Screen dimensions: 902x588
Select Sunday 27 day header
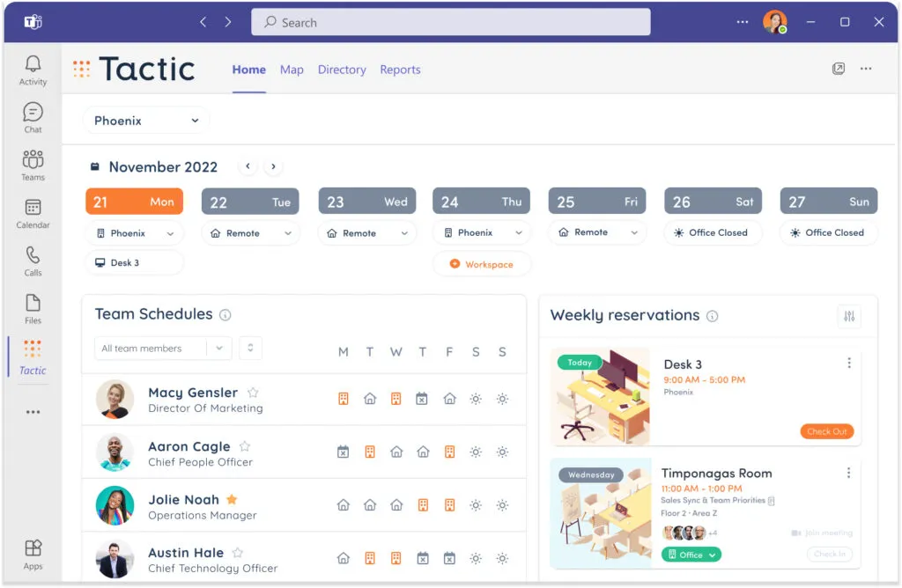829,202
